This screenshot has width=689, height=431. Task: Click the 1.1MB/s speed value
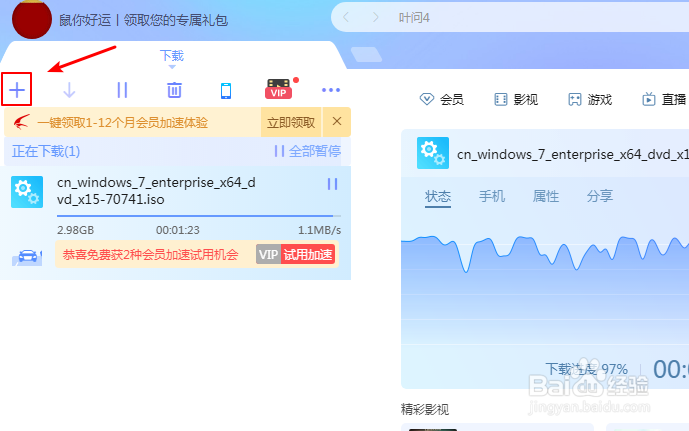pos(319,230)
